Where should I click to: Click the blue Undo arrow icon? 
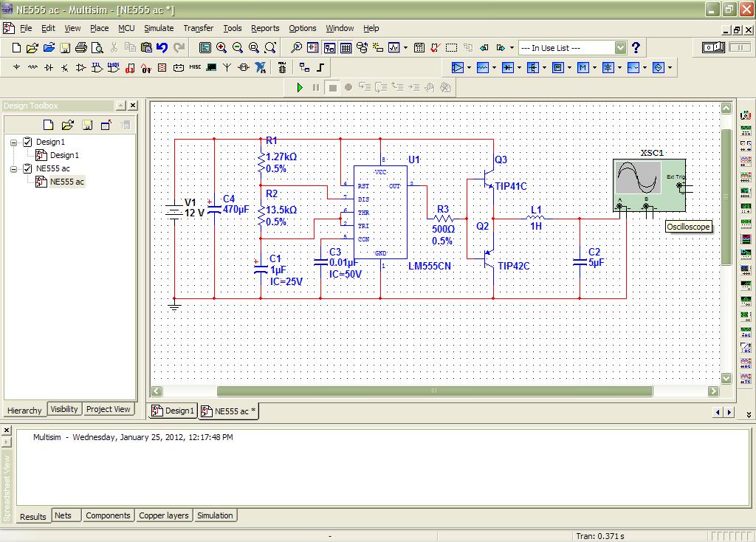click(162, 48)
